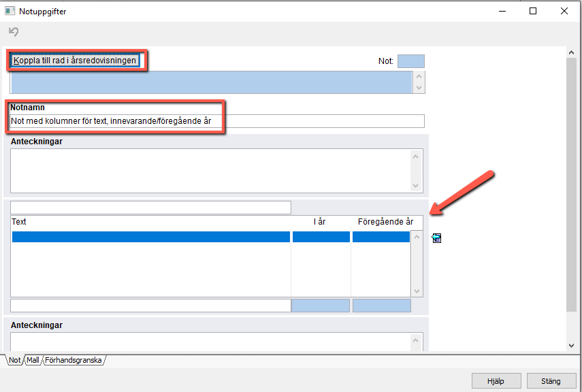Screen dimensions: 582x392
Task: Click up arrow in upper Anteckningar scrollbar
Action: click(416, 157)
